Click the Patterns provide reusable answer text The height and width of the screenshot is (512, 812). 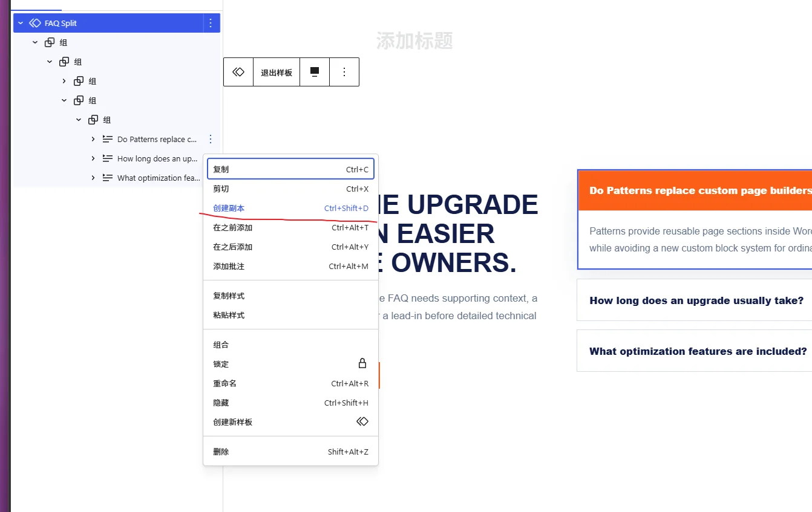click(701, 239)
